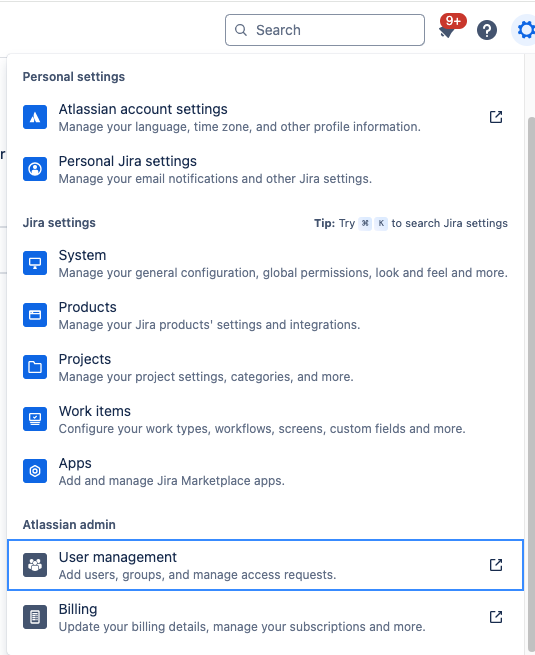The width and height of the screenshot is (535, 655).
Task: Click 'Manage your general configuration' description
Action: [x=283, y=273]
